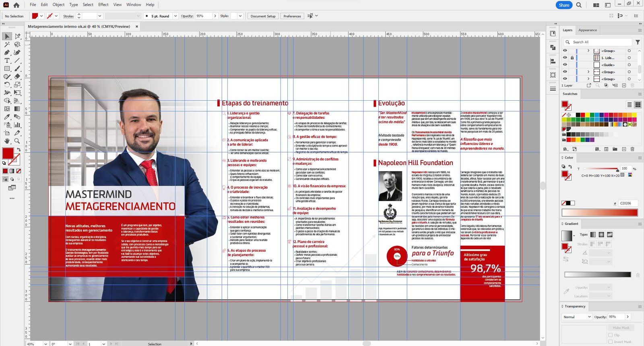Unlock the '1. Lide...' layer item
The width and height of the screenshot is (644, 346).
(x=572, y=58)
